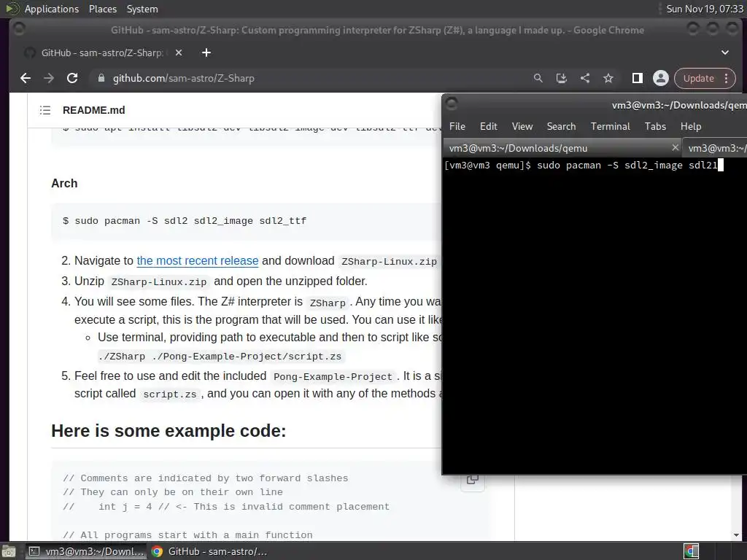Click script.zs inline code in step 5
747x560 pixels.
coord(169,394)
